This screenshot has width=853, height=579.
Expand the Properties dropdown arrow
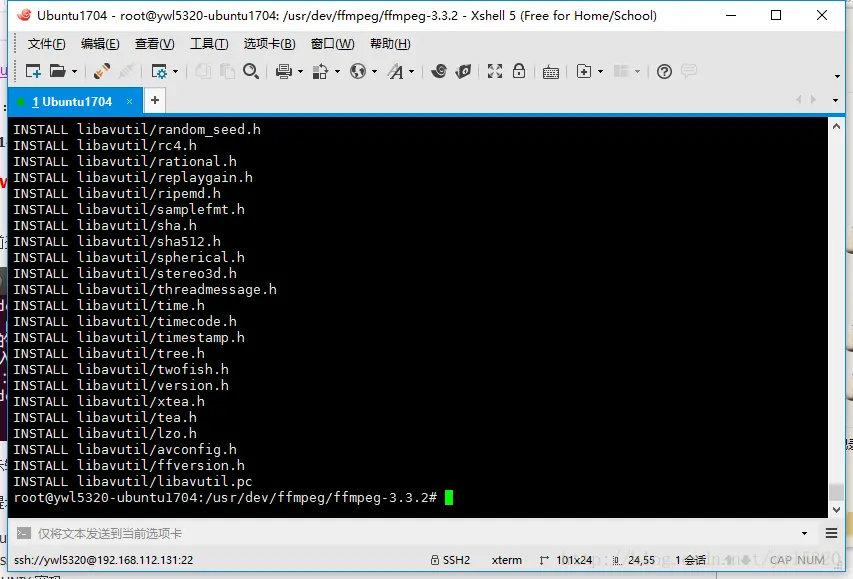(x=175, y=71)
